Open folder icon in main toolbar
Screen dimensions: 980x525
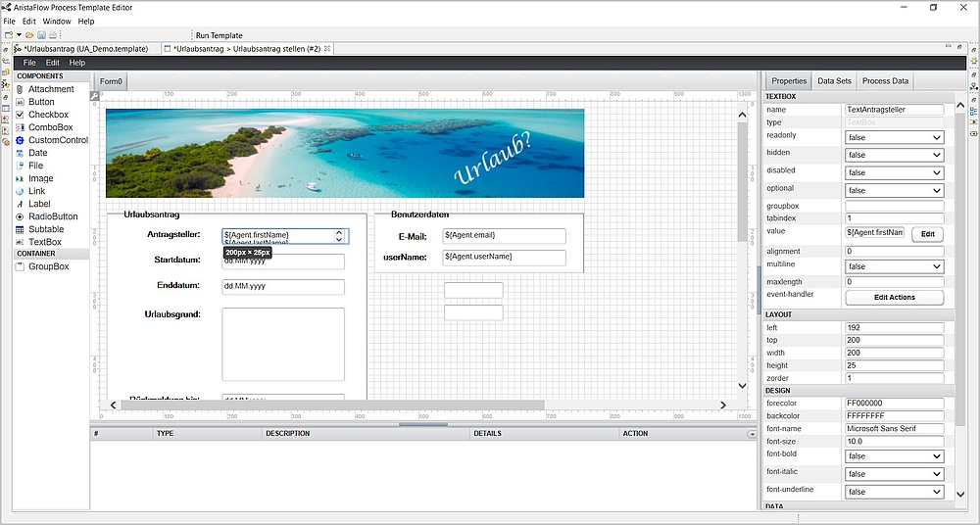click(30, 35)
